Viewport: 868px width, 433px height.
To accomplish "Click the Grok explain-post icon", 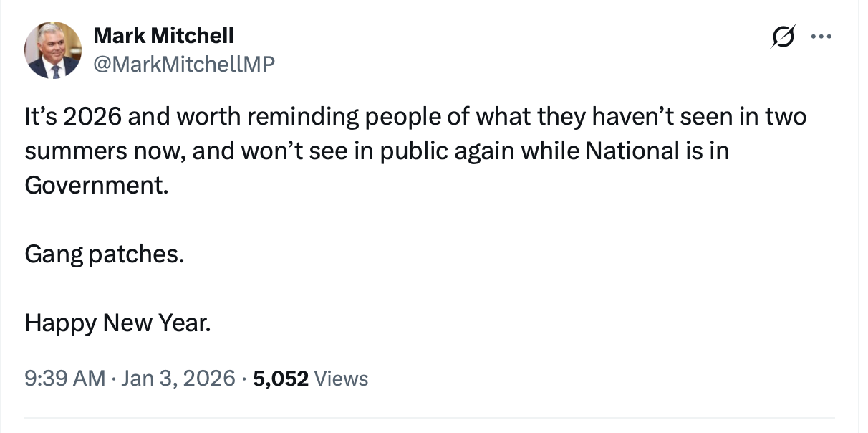I will tap(782, 37).
